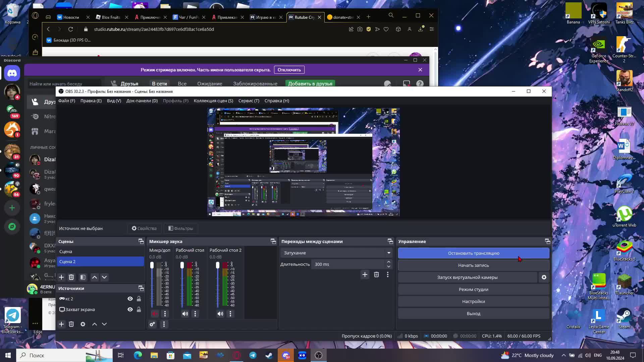Screen dimensions: 644x362
Task: Remove transition with trash icon
Action: (x=376, y=275)
